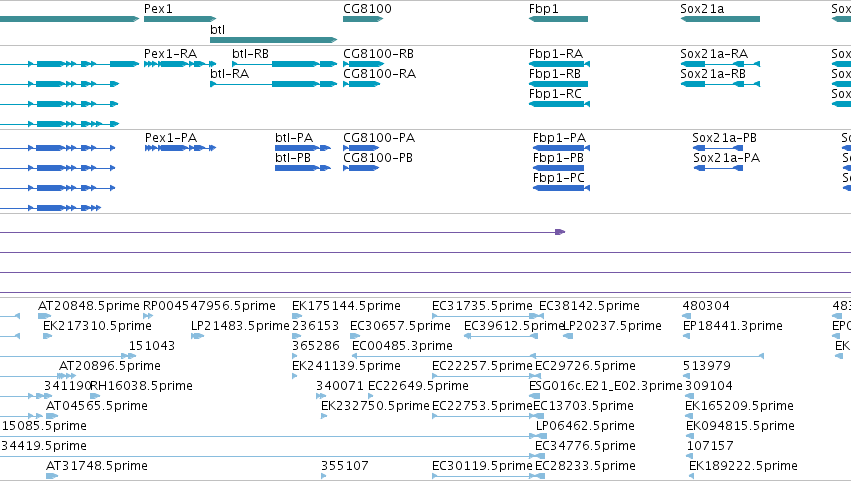Screen dimensions: 851x481
Task: Click the btl-RA transcript line
Action: [x=274, y=84]
